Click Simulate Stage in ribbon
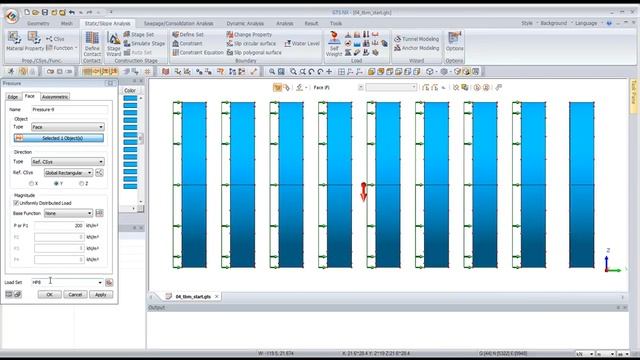Screen dimensions: 640x360 point(144,43)
